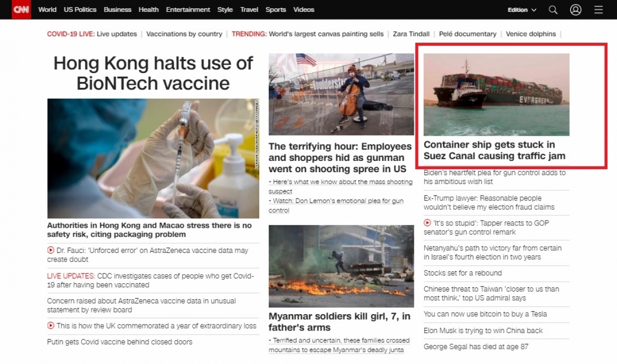The height and width of the screenshot is (364, 617).
Task: Go to the Health section
Action: (x=149, y=10)
